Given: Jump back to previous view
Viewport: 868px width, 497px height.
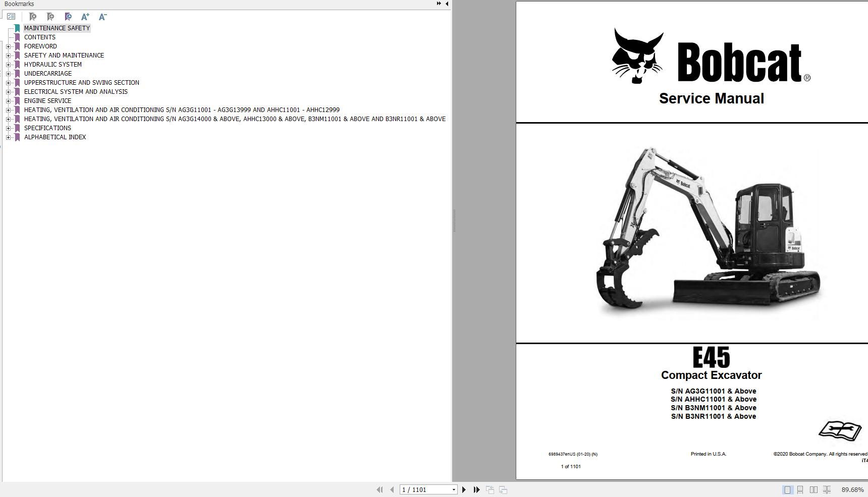Looking at the screenshot, I should tap(489, 489).
